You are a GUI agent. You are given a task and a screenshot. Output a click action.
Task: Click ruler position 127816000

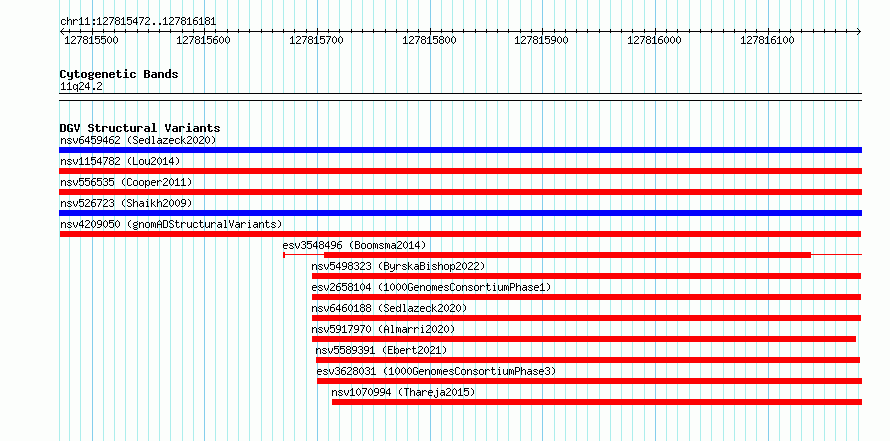[654, 40]
